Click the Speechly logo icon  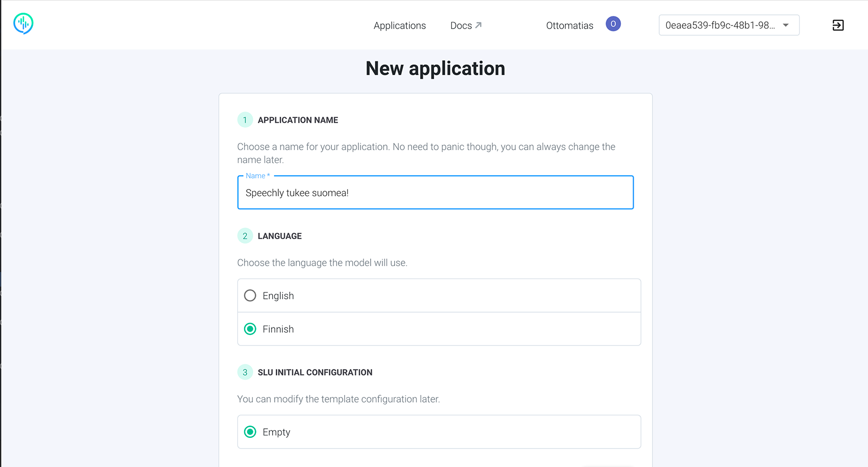tap(23, 24)
